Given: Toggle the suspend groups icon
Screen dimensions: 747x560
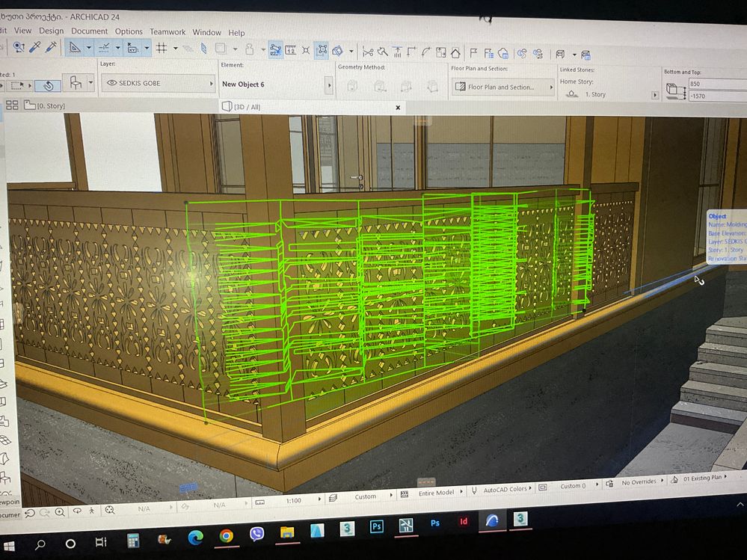Looking at the screenshot, I should [x=276, y=49].
